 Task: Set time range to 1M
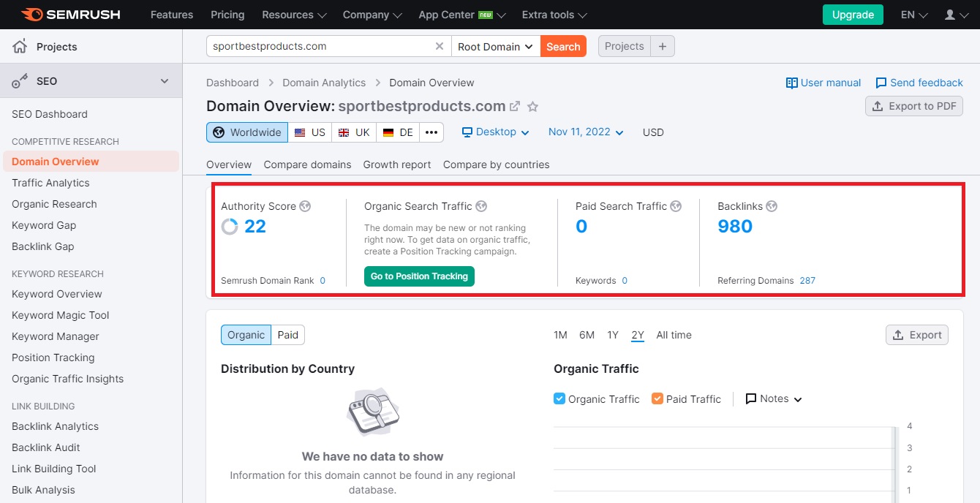(560, 335)
